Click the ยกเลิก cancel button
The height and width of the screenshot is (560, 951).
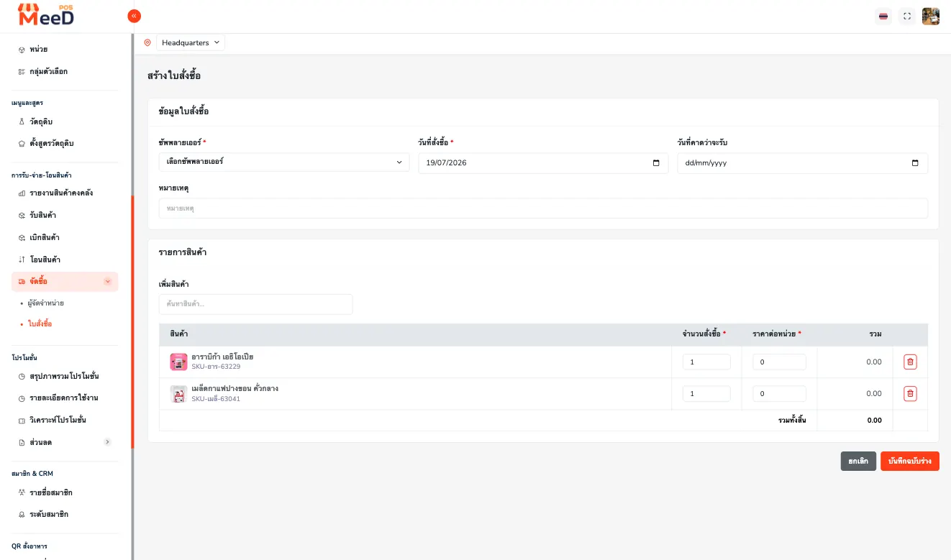coord(858,462)
